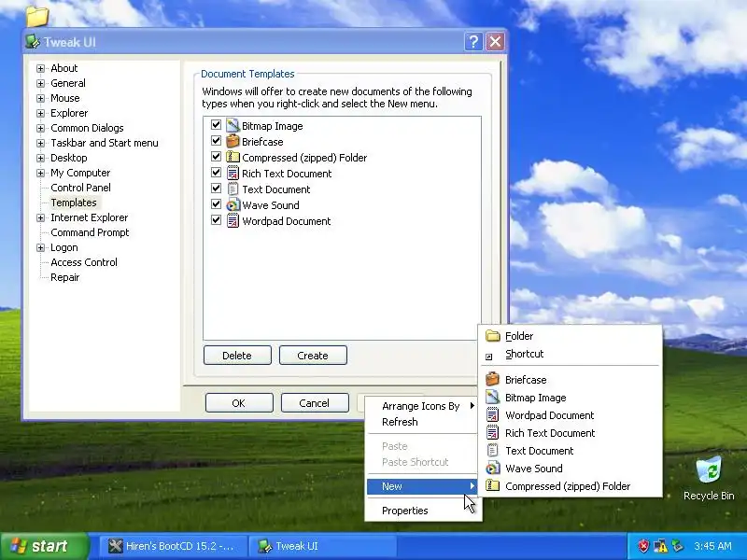Click the 3:45 AM system clock
The height and width of the screenshot is (560, 747).
[x=712, y=546]
